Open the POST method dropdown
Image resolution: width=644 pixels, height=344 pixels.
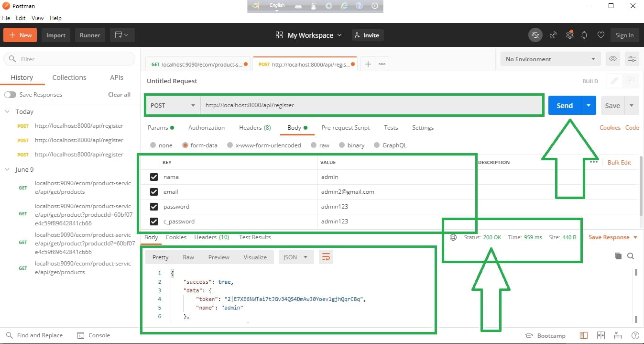click(x=173, y=105)
